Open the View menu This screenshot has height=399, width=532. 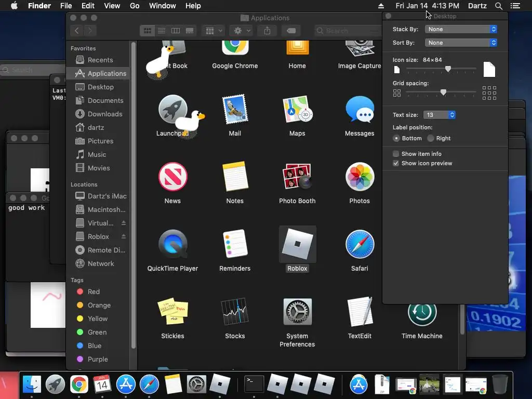click(112, 6)
